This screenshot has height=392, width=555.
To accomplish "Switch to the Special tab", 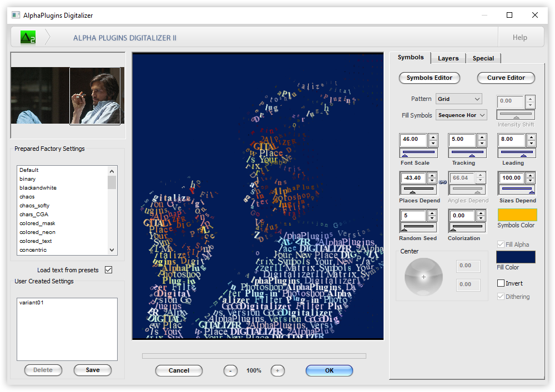I will pos(483,58).
